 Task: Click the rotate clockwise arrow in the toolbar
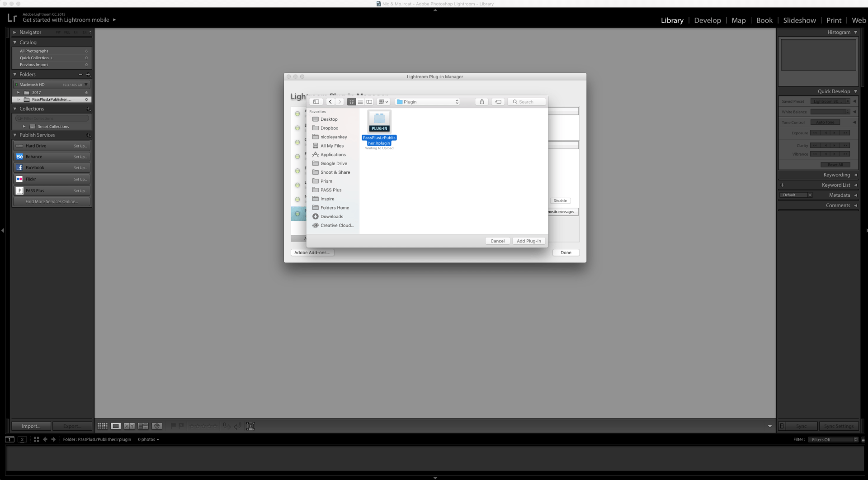point(237,426)
